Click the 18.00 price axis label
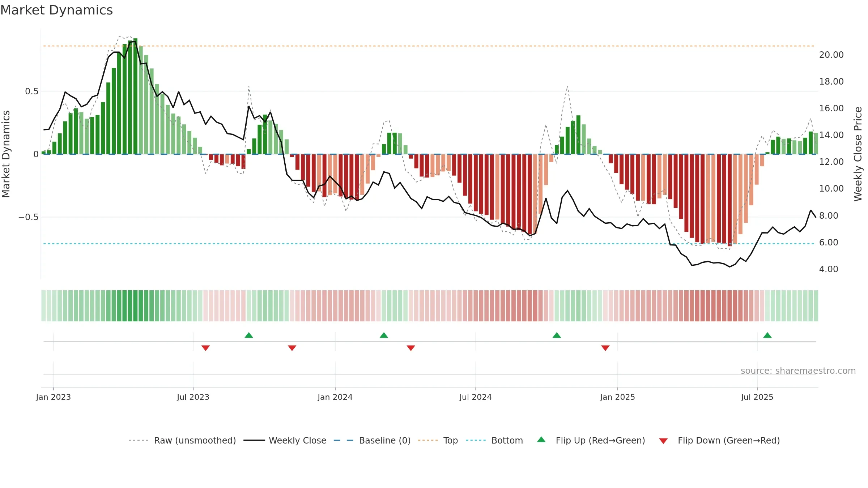Viewport: 868px width, 488px height. (831, 82)
